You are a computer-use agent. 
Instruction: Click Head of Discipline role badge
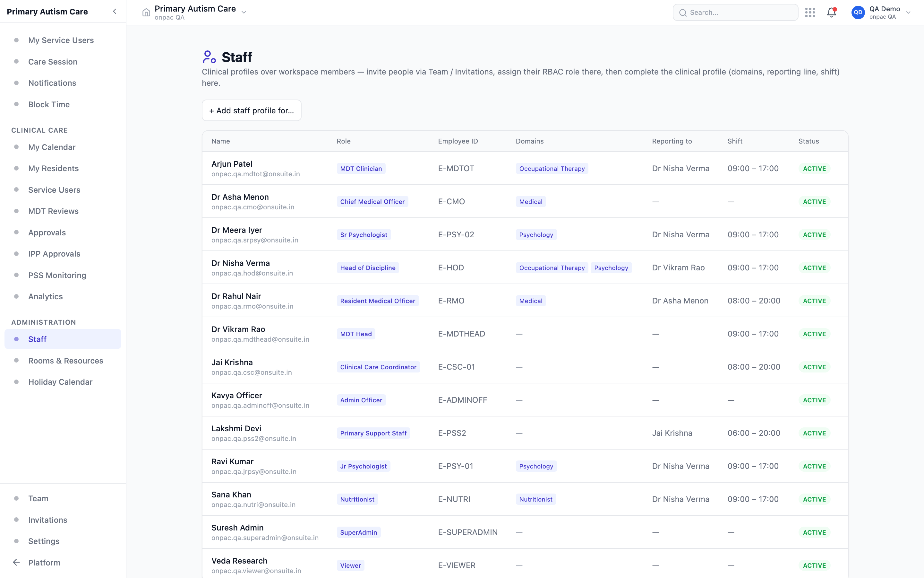[x=368, y=267]
